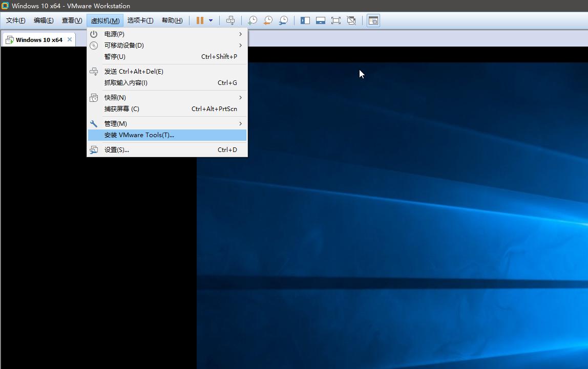Choose 发送 Ctrl+Alt+Del(E) menu entry
588x369 pixels.
tap(167, 72)
